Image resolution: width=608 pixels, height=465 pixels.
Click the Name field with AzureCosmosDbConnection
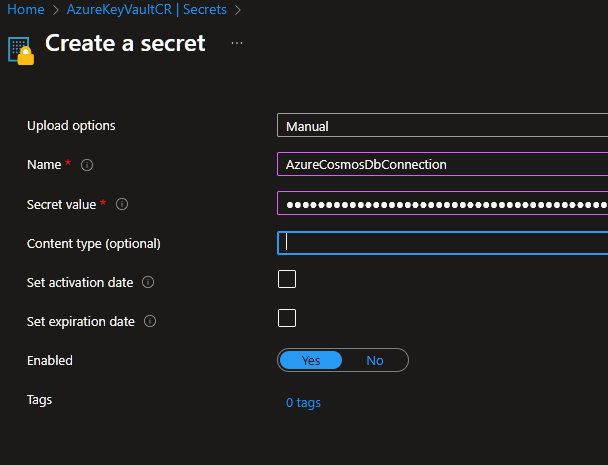442,165
